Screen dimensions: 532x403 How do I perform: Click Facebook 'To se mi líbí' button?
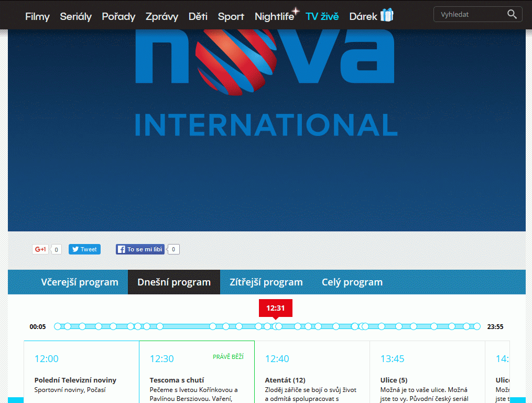140,249
